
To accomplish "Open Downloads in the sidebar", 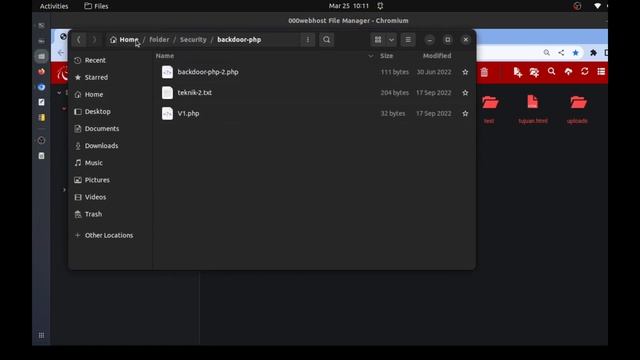I will click(110, 146).
